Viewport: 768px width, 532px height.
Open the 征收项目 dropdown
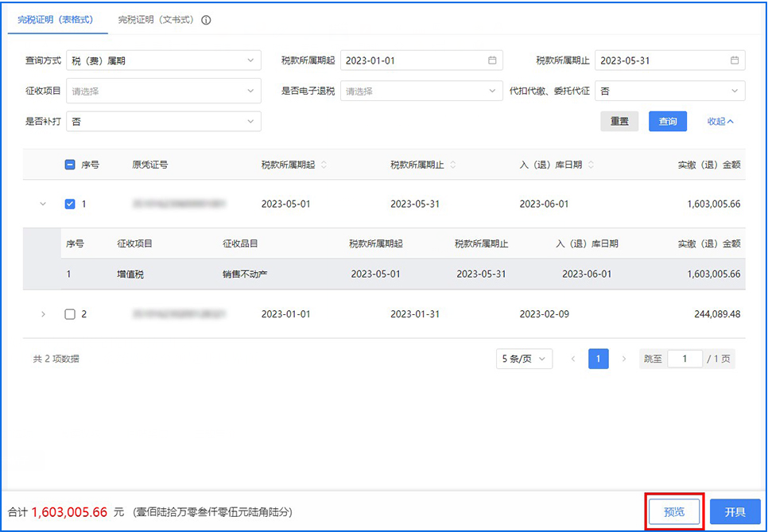pos(163,91)
